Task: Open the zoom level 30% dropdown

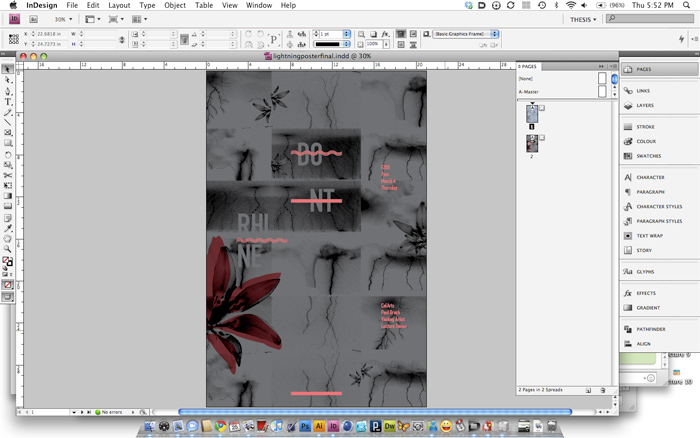Action: pos(63,19)
